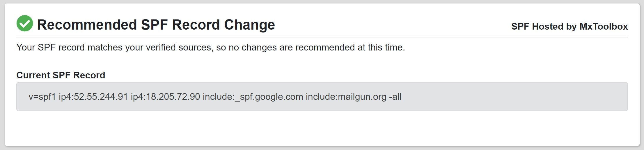Click the word 'Recommended' in the title

coord(87,25)
